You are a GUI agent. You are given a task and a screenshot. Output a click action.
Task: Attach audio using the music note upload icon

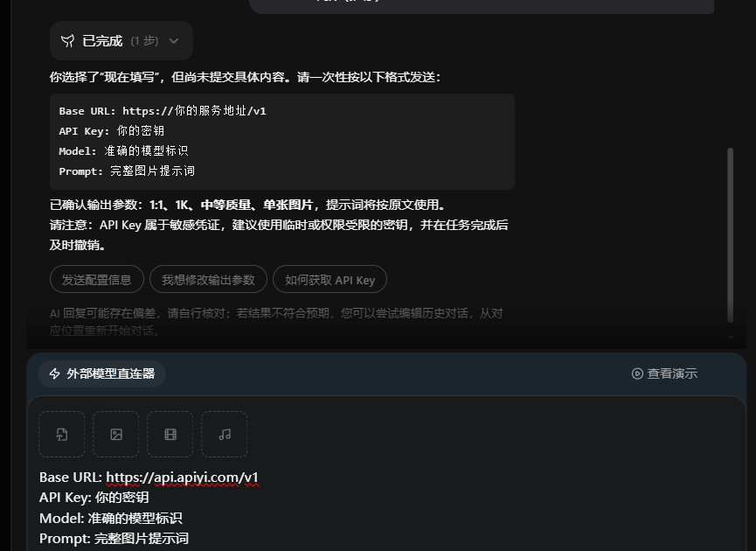coord(225,434)
